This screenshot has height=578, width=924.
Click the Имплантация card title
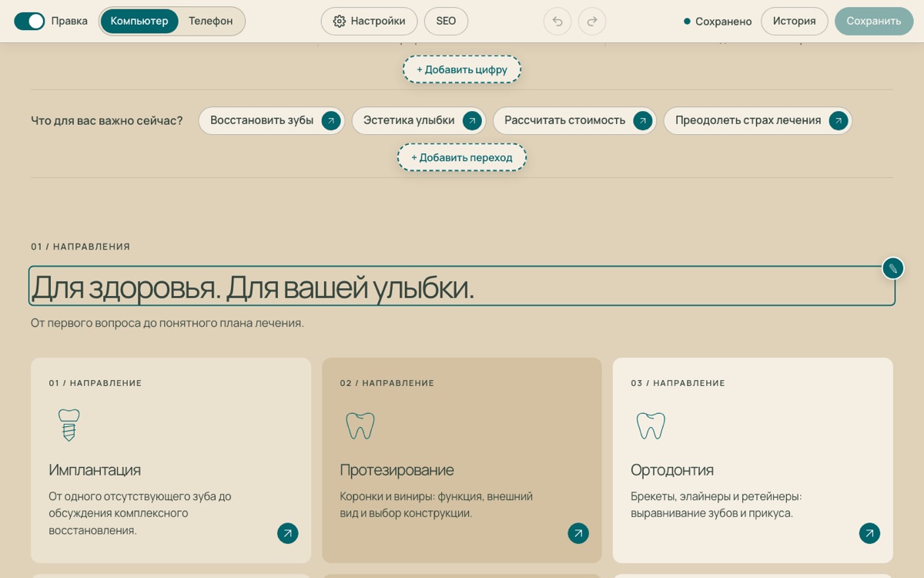(x=95, y=469)
